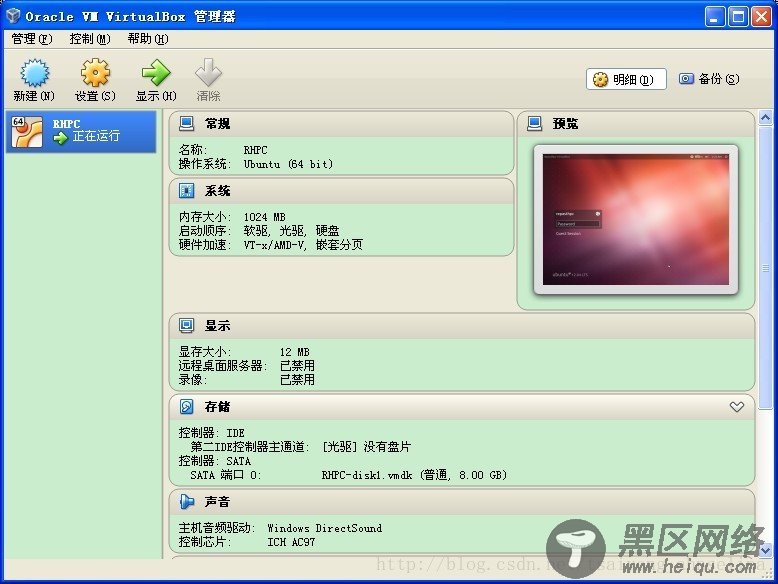
Task: Click the memory value '1024 MB'
Action: pos(264,217)
